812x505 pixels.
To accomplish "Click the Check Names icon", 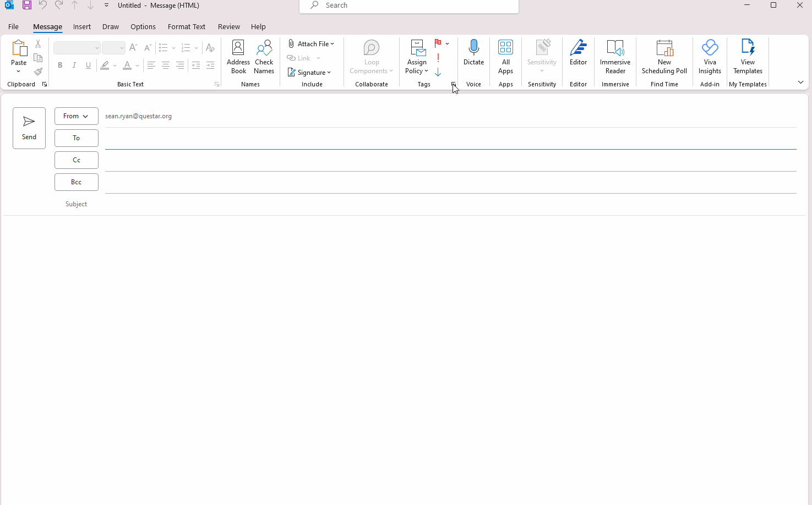I will (x=264, y=57).
